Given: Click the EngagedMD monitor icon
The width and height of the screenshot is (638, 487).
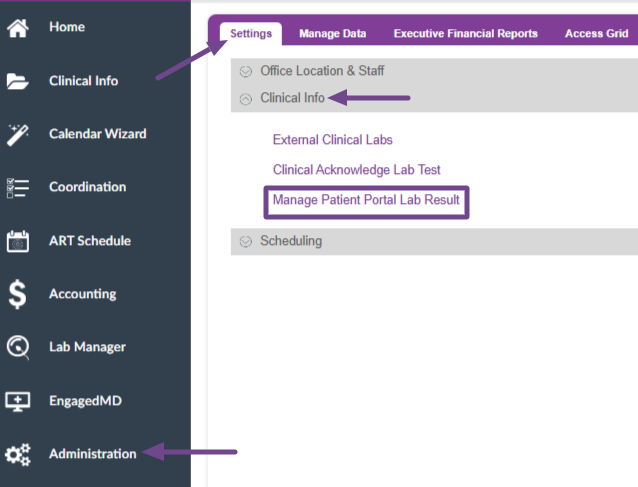Looking at the screenshot, I should coord(17,401).
